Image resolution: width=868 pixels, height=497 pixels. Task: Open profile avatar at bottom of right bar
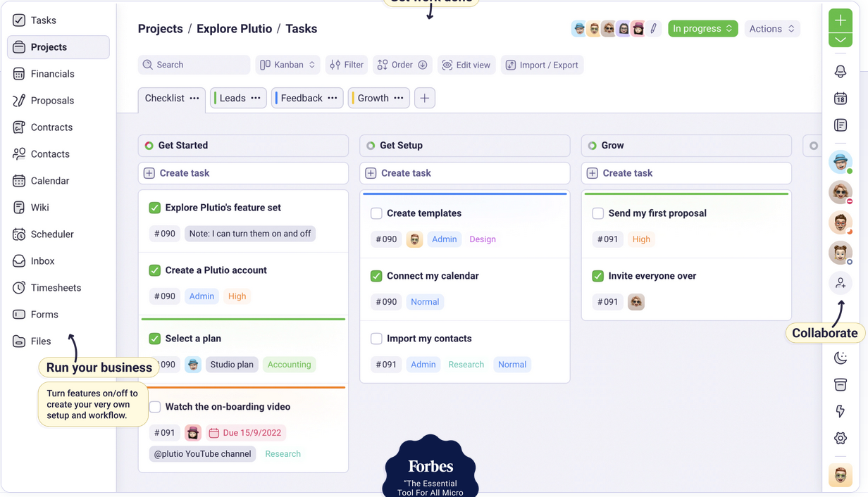841,475
